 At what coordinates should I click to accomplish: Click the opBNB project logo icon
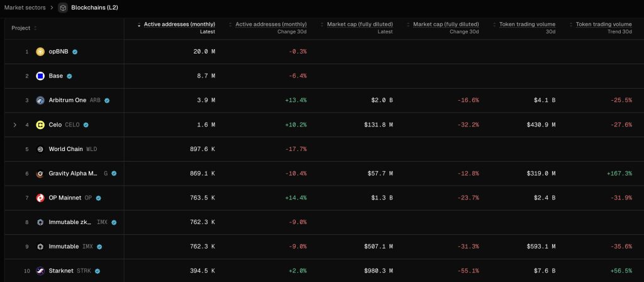tap(40, 52)
